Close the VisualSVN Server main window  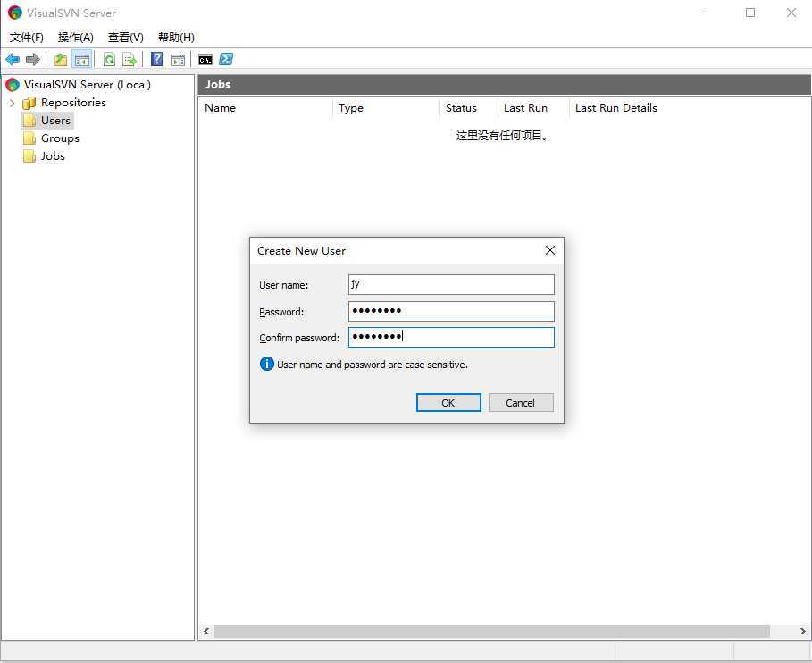(791, 13)
